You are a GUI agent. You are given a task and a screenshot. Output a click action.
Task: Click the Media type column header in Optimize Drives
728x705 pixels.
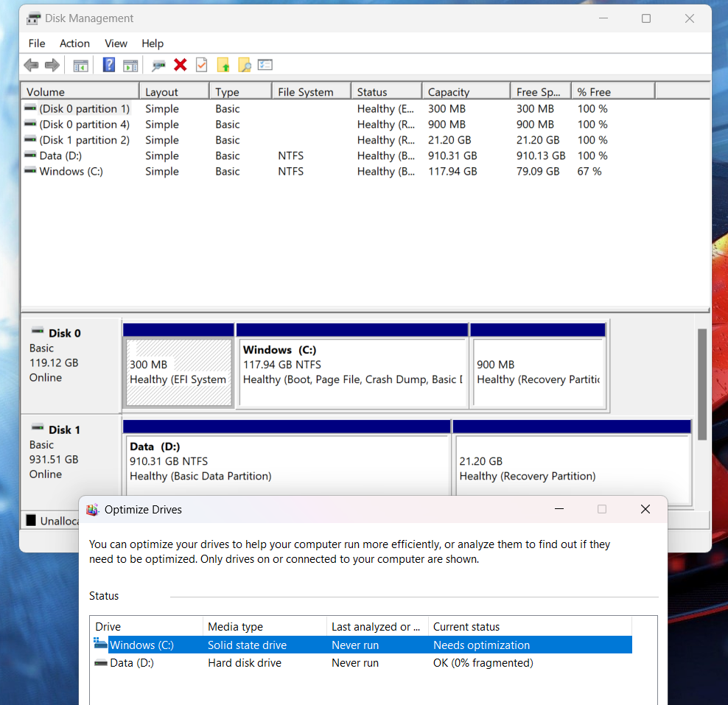click(265, 627)
